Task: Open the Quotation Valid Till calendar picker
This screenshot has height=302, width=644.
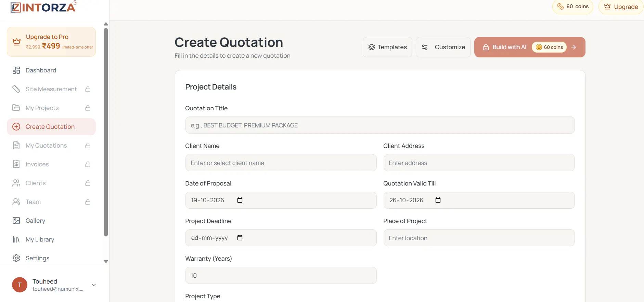Action: (438, 200)
